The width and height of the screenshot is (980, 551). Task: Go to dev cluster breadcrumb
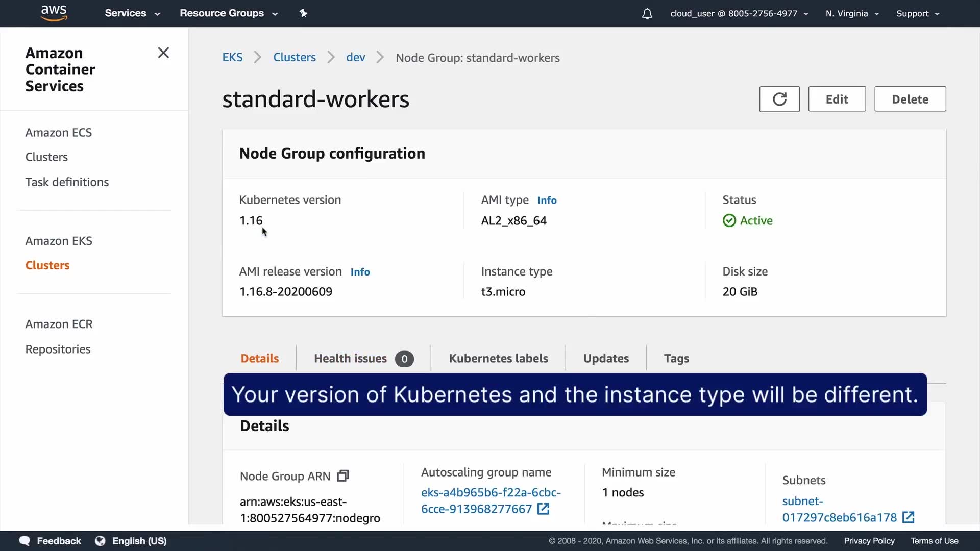click(x=355, y=58)
